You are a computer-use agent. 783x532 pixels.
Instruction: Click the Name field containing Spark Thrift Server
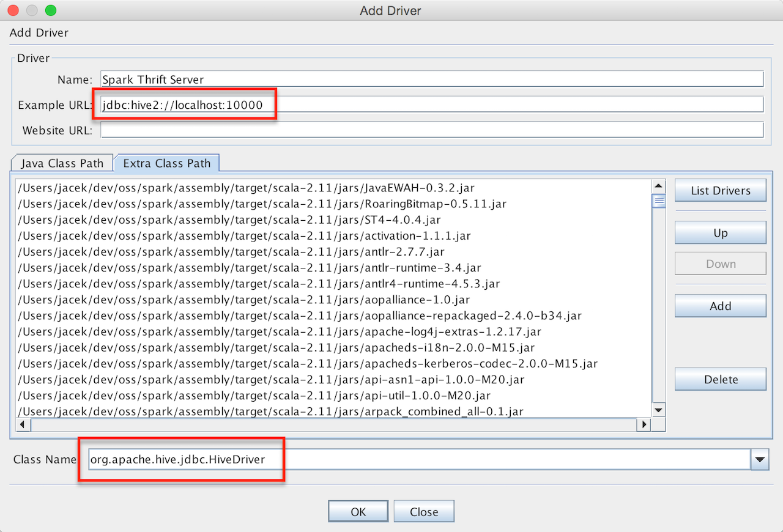pyautogui.click(x=431, y=79)
